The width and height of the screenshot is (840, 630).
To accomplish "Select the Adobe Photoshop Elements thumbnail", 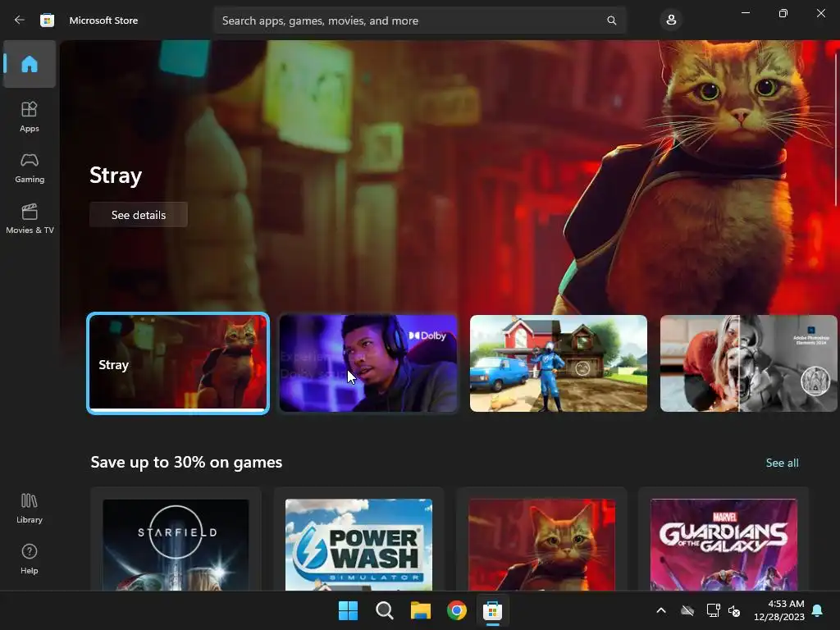I will 748,363.
